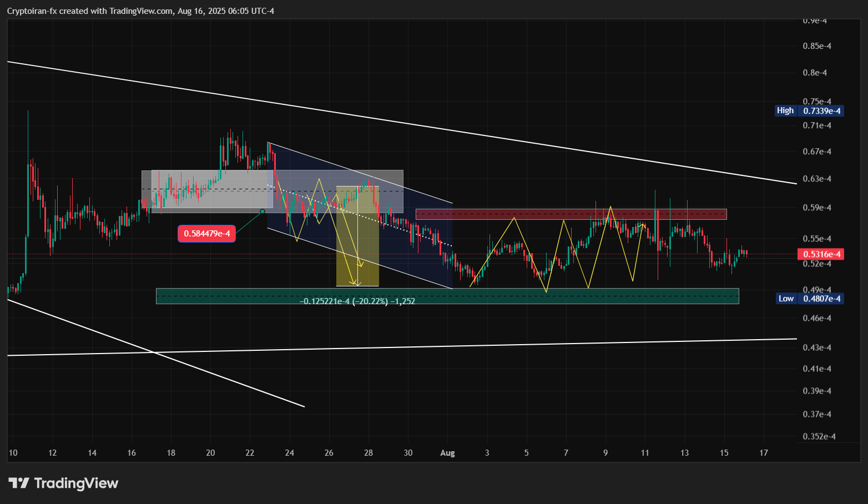Image resolution: width=868 pixels, height=504 pixels.
Task: Click the date label 7 on time axis
Action: point(566,453)
